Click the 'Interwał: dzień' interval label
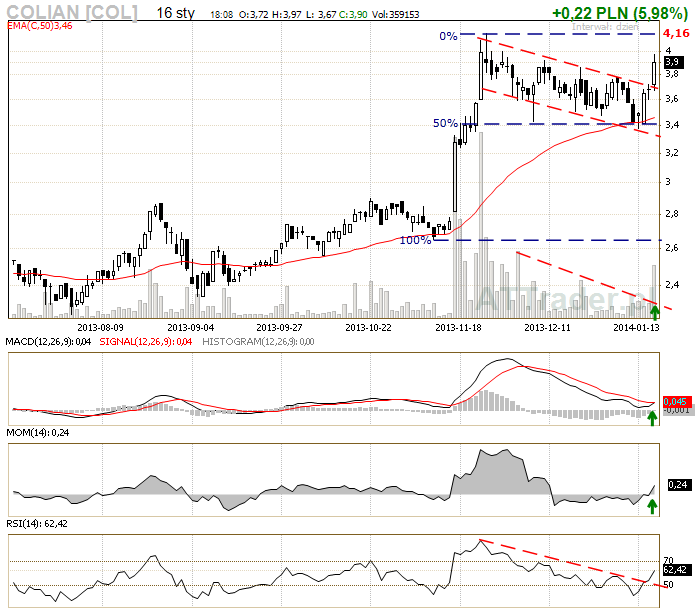Screen dimensions: 700x613 (605, 27)
